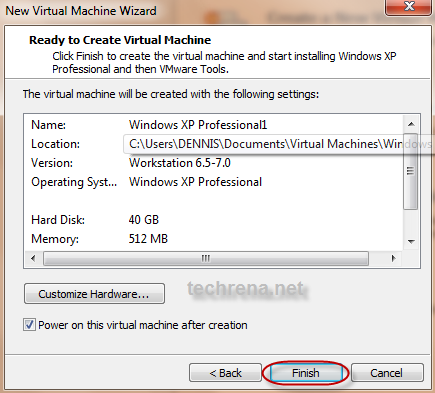Click the 'New Virtual Machine Wizard' title bar text

coord(81,11)
